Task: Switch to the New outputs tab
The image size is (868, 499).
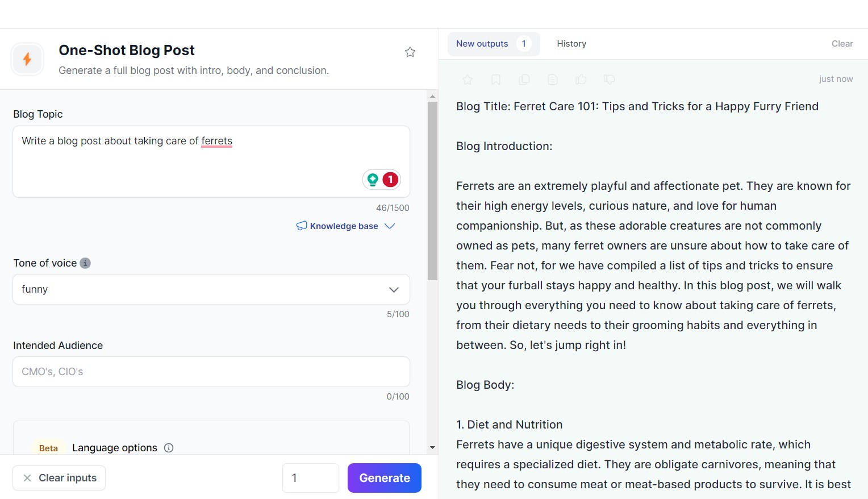Action: tap(494, 44)
